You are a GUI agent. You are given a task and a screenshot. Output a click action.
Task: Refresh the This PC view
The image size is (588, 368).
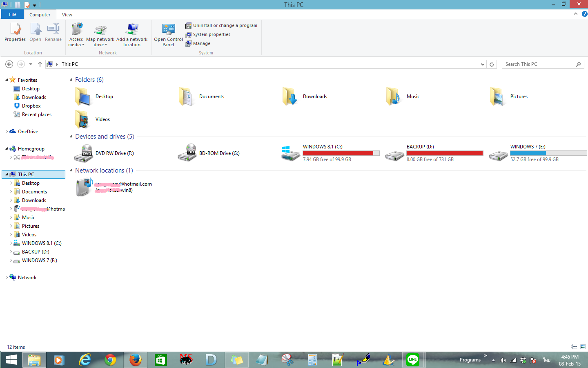click(x=492, y=64)
